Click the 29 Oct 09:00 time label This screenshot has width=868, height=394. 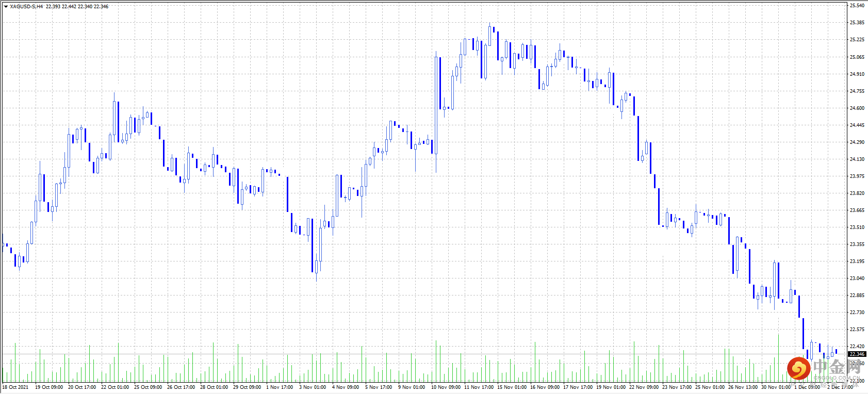247,387
